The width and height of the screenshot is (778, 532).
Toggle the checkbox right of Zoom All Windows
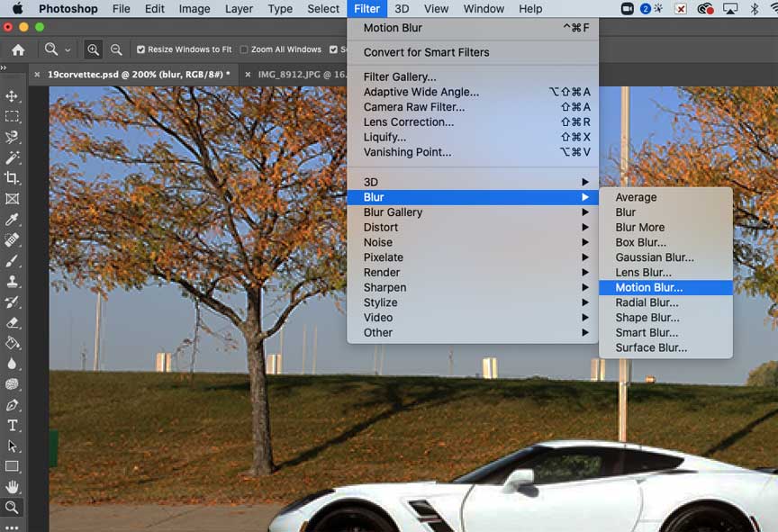pyautogui.click(x=333, y=50)
